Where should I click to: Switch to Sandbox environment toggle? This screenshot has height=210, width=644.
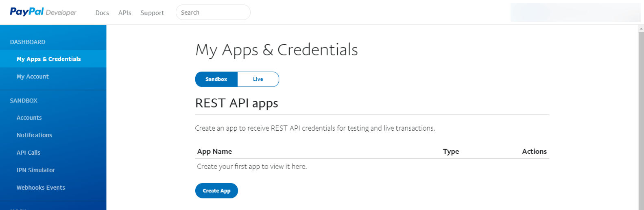click(x=216, y=79)
